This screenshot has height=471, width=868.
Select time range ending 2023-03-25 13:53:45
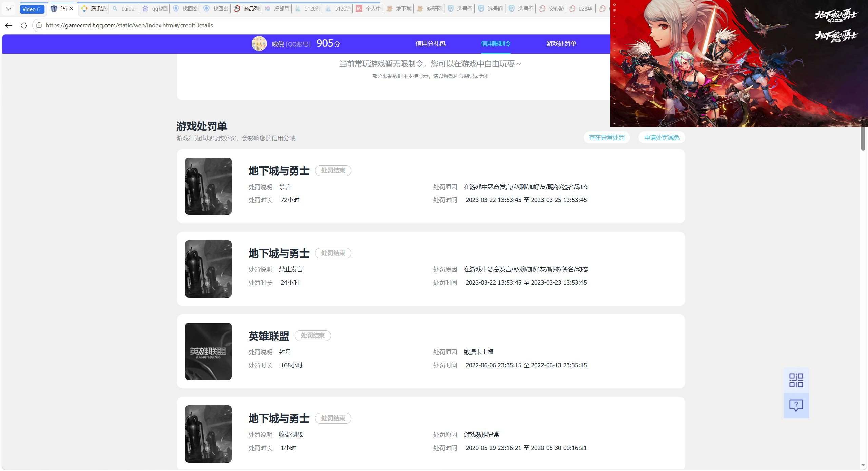pos(526,200)
